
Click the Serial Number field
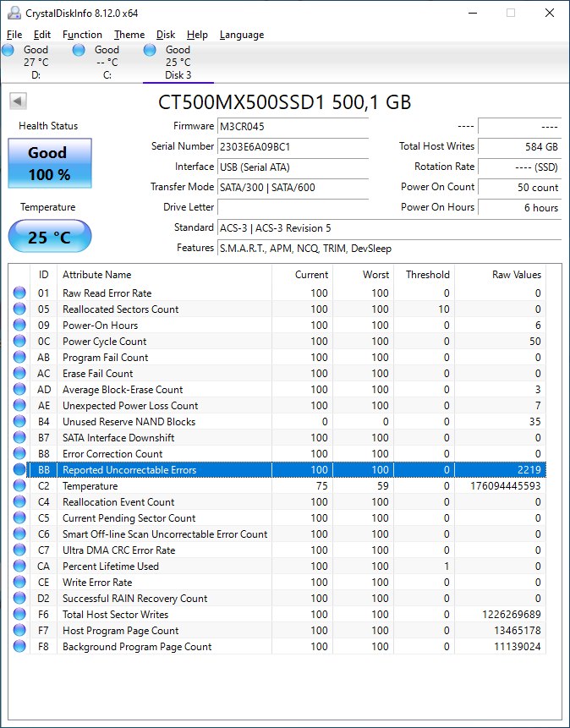pos(293,146)
